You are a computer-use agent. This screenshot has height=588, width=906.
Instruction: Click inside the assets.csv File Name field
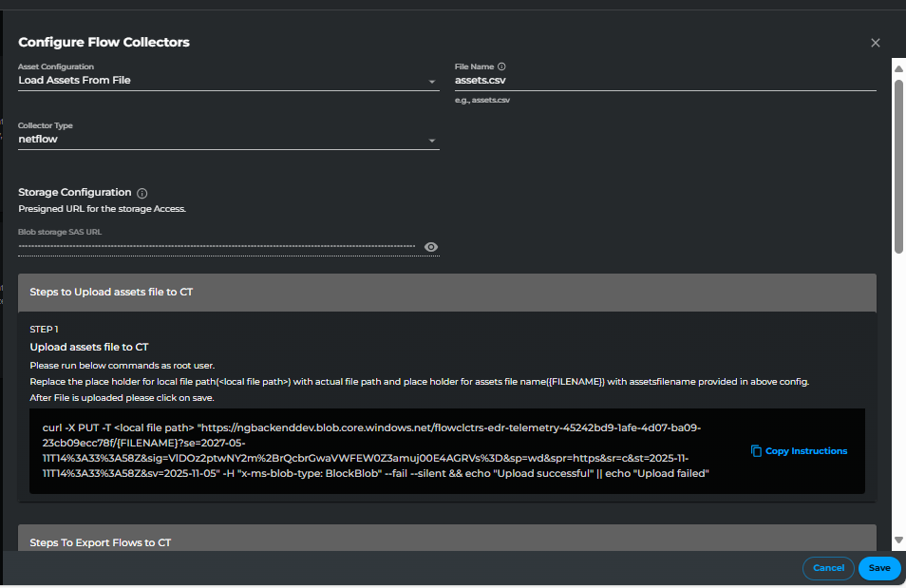coord(665,80)
